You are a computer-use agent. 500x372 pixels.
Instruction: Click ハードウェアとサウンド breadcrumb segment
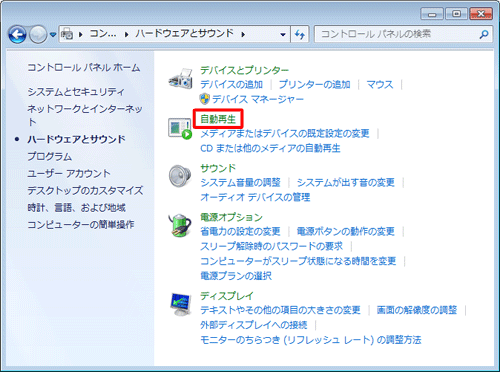[184, 33]
